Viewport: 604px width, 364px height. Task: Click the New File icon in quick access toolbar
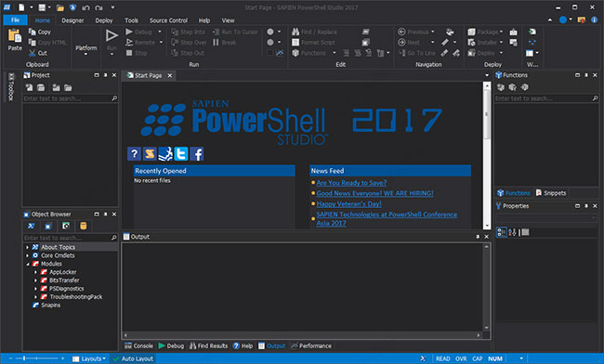tap(21, 7)
